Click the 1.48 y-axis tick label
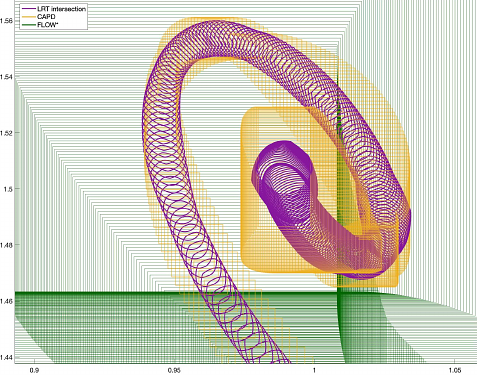477x376 pixels. pos(6,245)
